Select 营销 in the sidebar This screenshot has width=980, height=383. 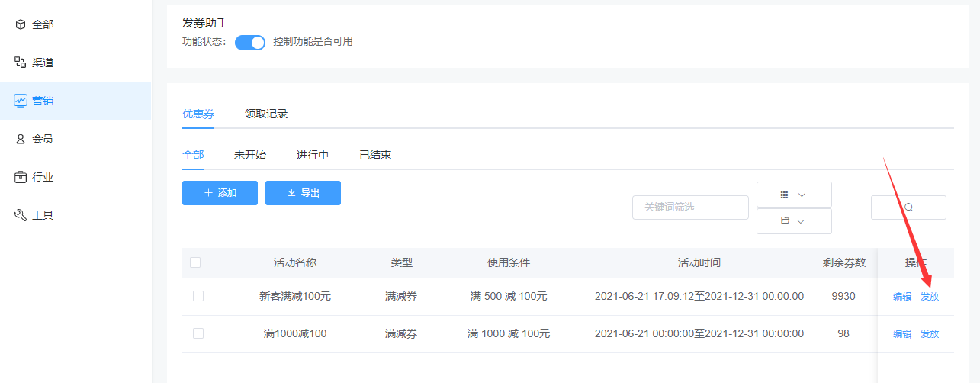click(76, 101)
